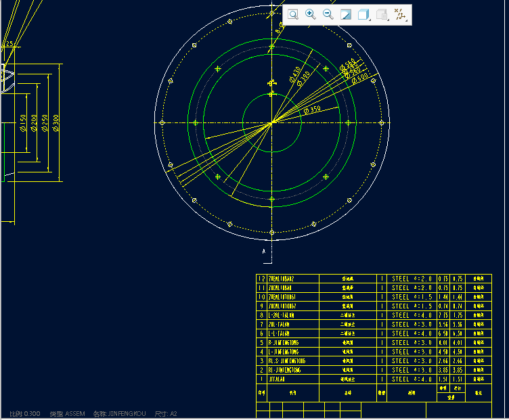Click the Refit view icon
Viewport: 509px width, 420px height.
point(293,14)
